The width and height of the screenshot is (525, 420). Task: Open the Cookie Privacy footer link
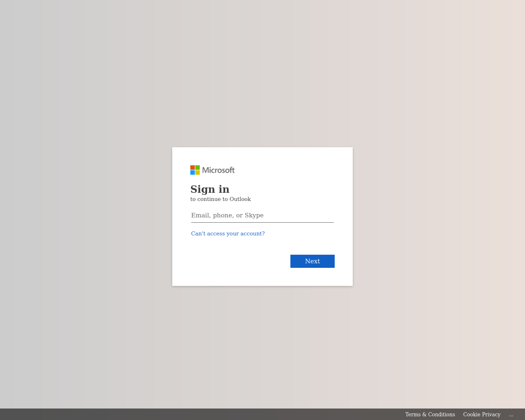pyautogui.click(x=482, y=414)
